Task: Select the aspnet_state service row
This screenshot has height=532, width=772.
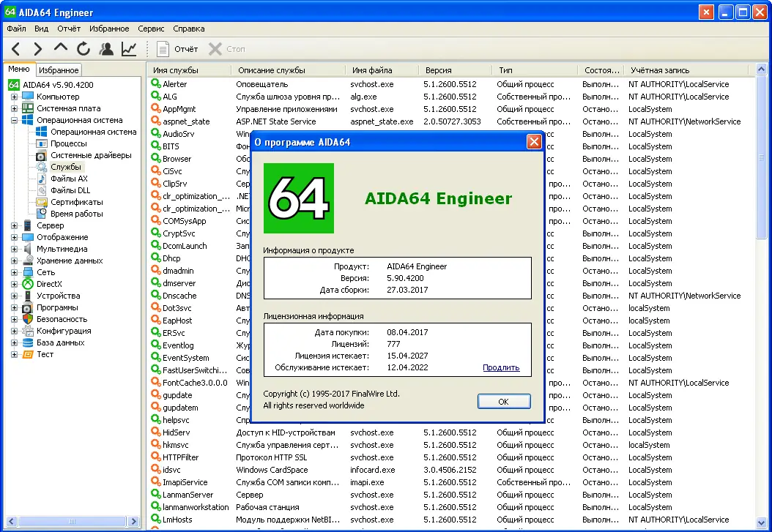Action: coord(450,121)
